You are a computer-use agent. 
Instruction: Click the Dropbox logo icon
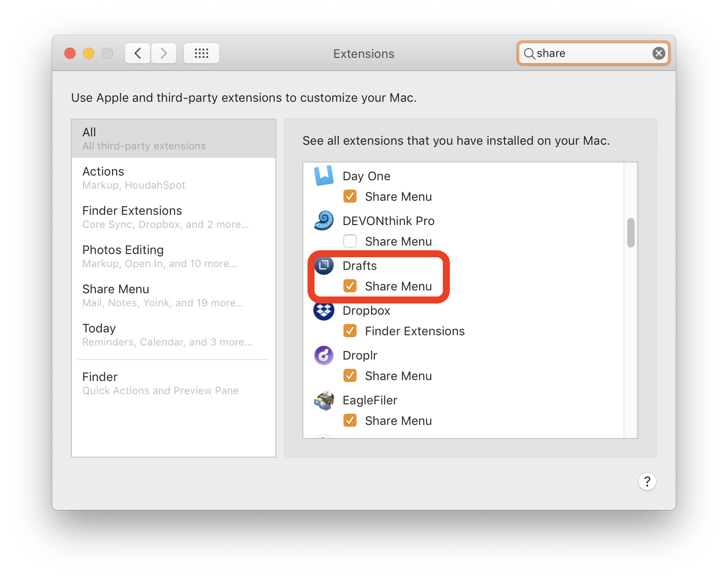(324, 311)
